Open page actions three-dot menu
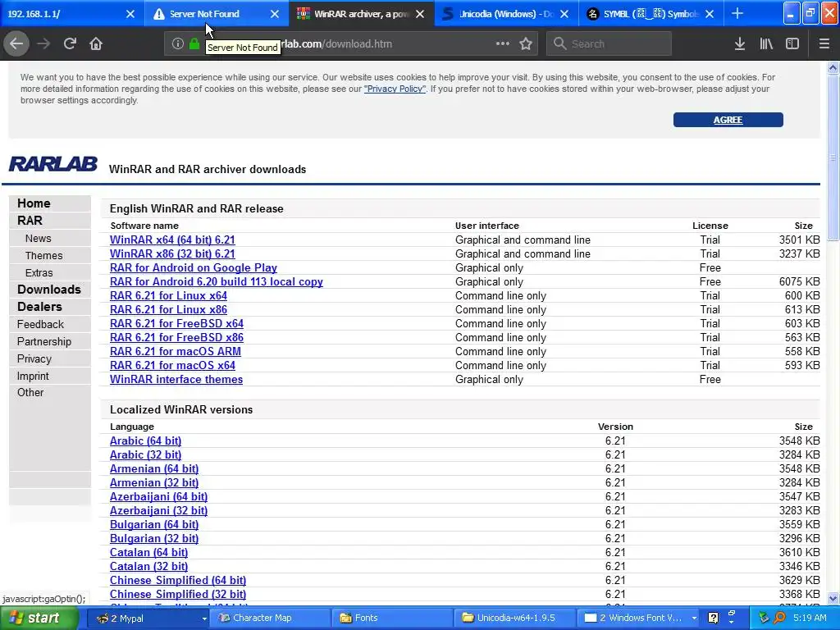840x630 pixels. pyautogui.click(x=503, y=43)
